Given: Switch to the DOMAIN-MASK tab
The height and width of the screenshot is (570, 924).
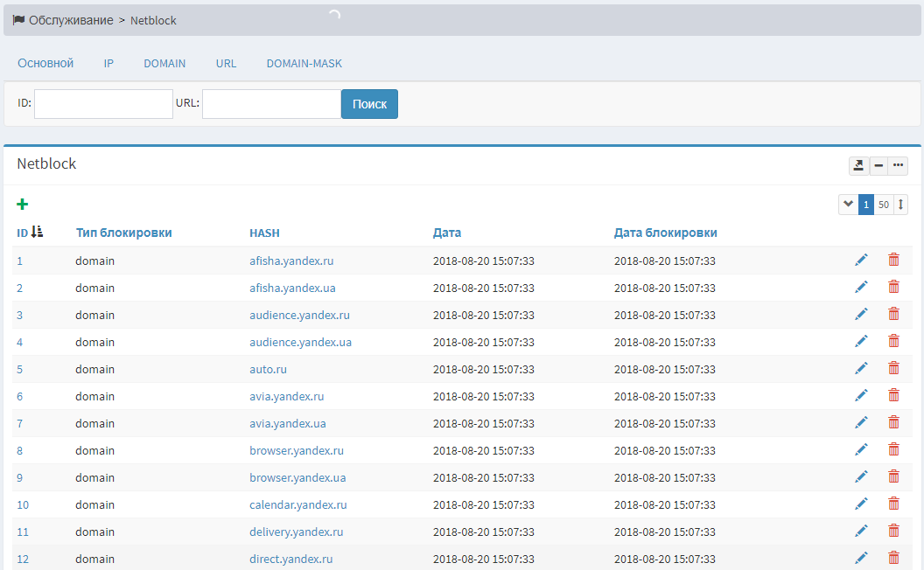Looking at the screenshot, I should pyautogui.click(x=304, y=64).
